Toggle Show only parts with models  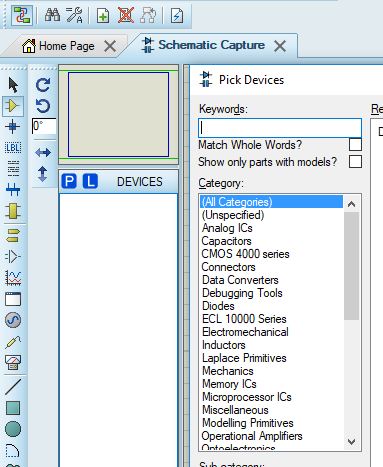click(x=355, y=162)
